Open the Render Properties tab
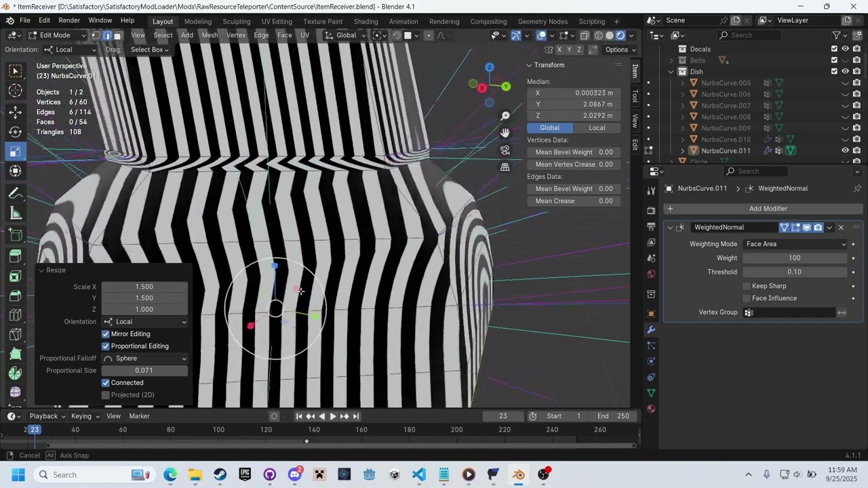 click(x=651, y=209)
